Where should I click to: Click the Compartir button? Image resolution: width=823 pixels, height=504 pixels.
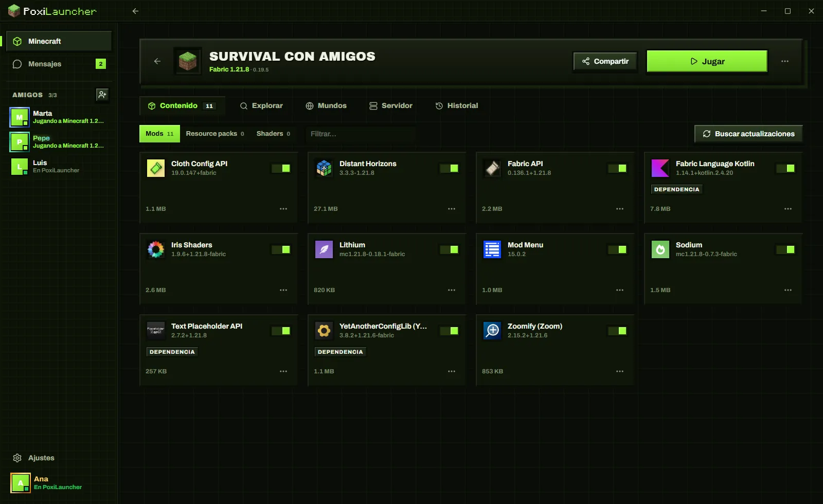pyautogui.click(x=605, y=61)
